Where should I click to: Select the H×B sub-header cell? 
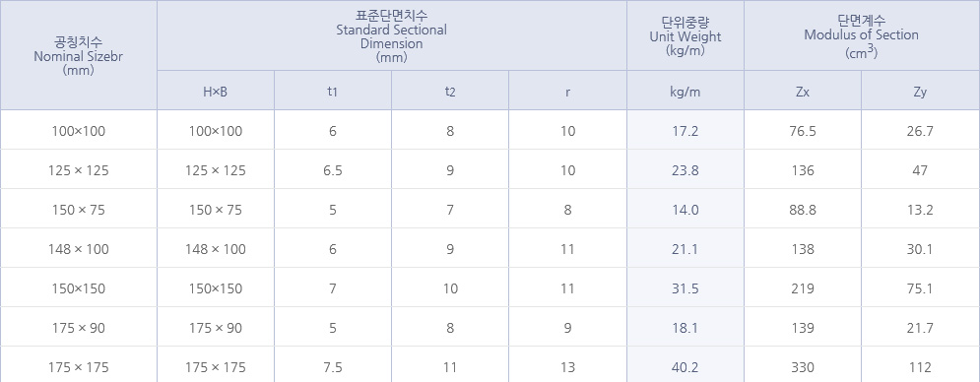[x=215, y=91]
